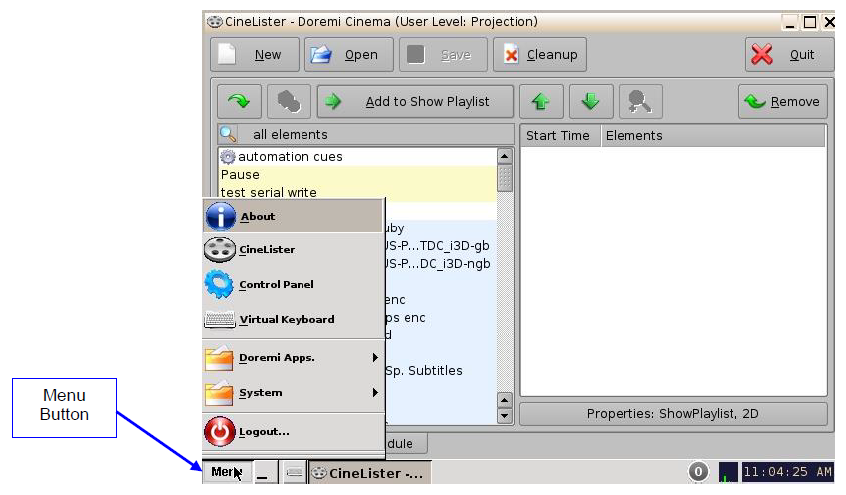Click the magnifier properties icon in toolbar
The height and width of the screenshot is (495, 846).
click(x=640, y=101)
